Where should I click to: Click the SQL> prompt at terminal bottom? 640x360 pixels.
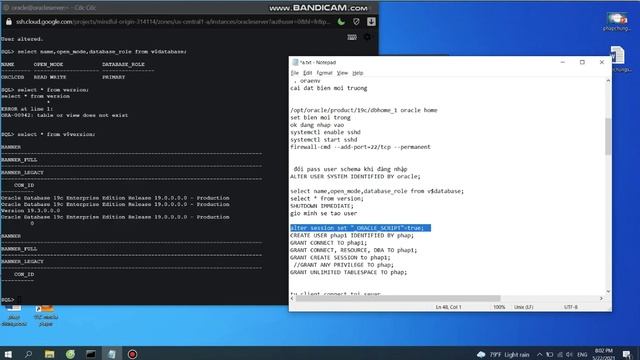click(x=7, y=300)
